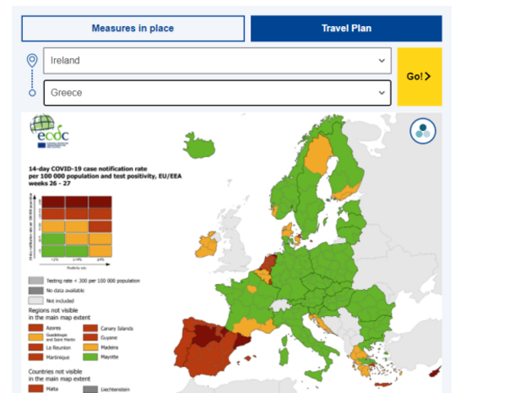Click the red Netherlands region on map
This screenshot has width=532, height=393.
click(x=268, y=263)
